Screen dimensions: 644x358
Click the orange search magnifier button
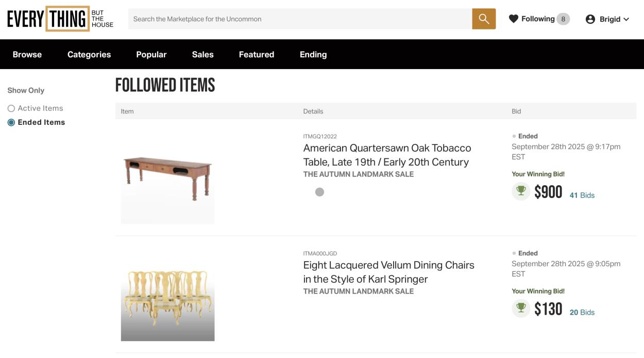tap(484, 19)
